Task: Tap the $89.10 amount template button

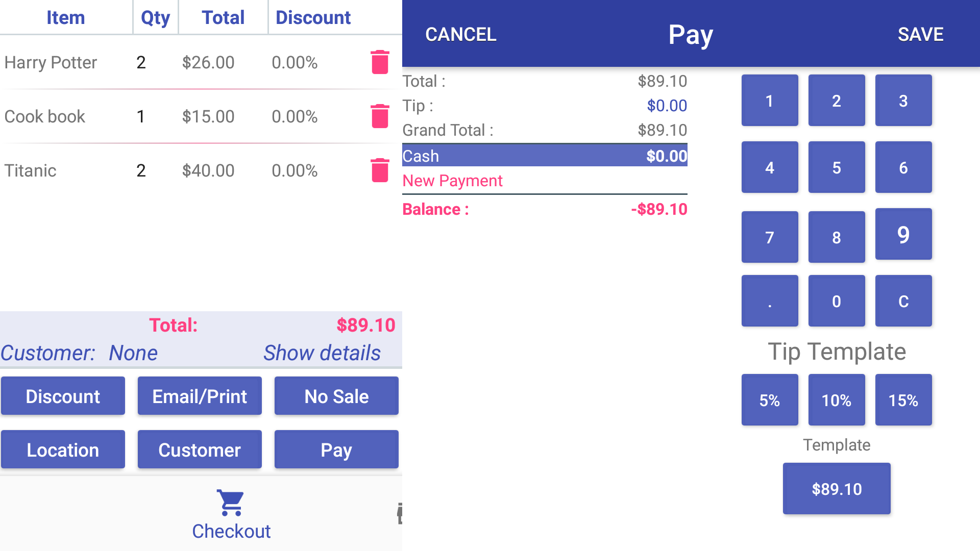Action: point(836,488)
